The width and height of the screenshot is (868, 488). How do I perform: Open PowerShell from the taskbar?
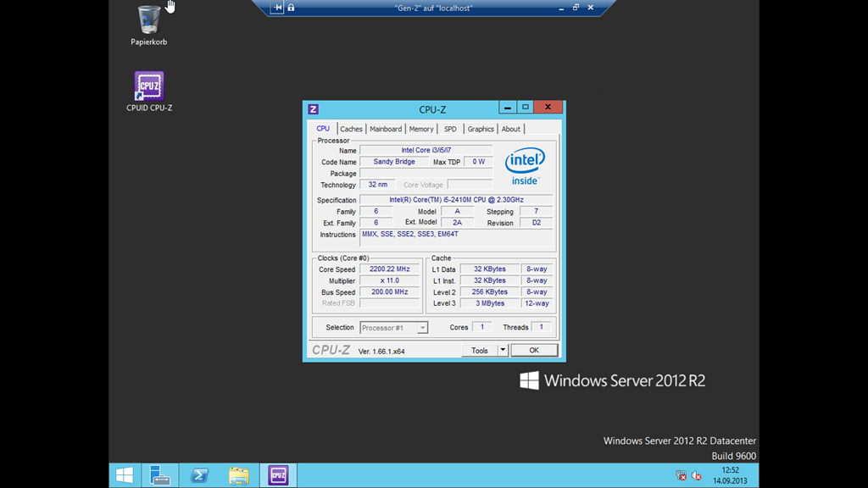199,475
